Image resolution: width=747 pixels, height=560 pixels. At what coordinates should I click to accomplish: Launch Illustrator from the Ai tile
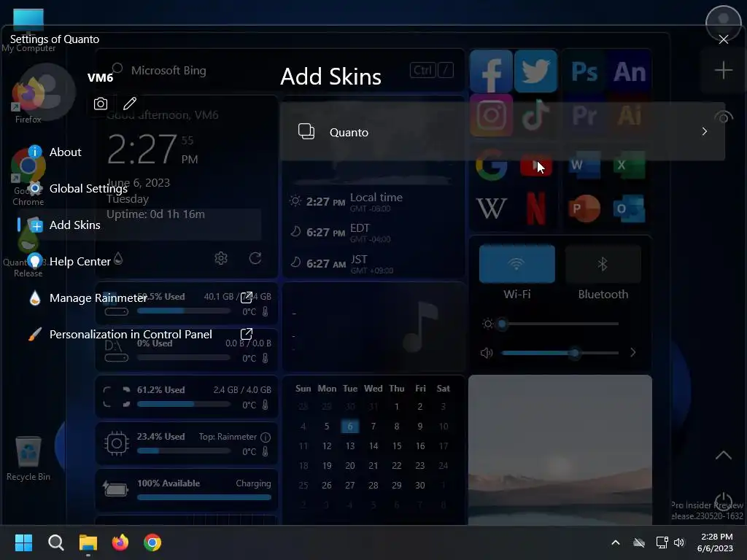630,114
